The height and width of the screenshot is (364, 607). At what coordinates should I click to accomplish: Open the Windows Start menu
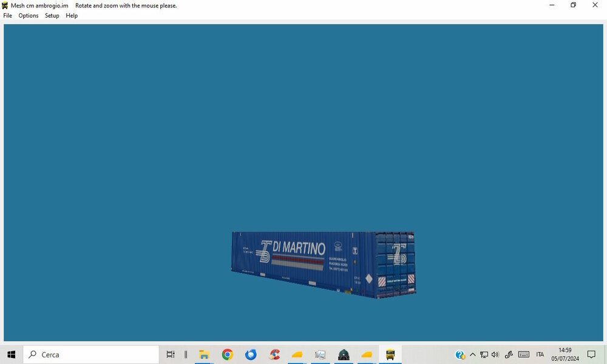(11, 354)
